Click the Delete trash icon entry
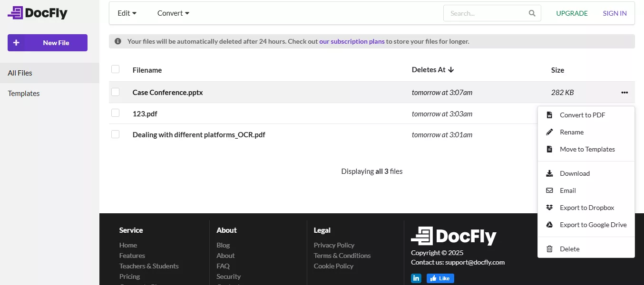 pyautogui.click(x=569, y=249)
